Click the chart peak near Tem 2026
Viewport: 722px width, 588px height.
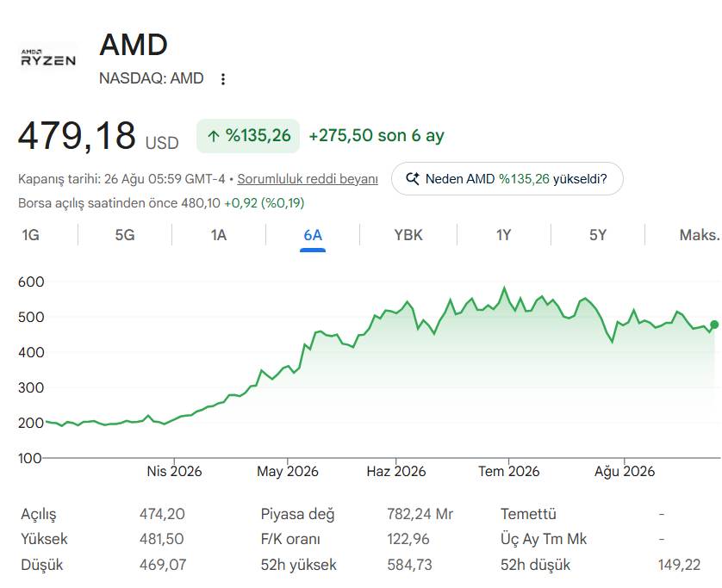click(504, 288)
